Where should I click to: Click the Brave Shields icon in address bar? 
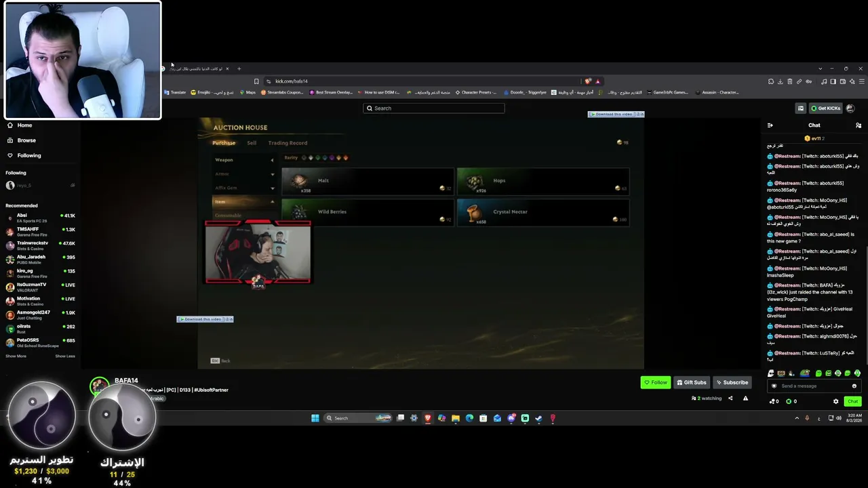pyautogui.click(x=589, y=81)
